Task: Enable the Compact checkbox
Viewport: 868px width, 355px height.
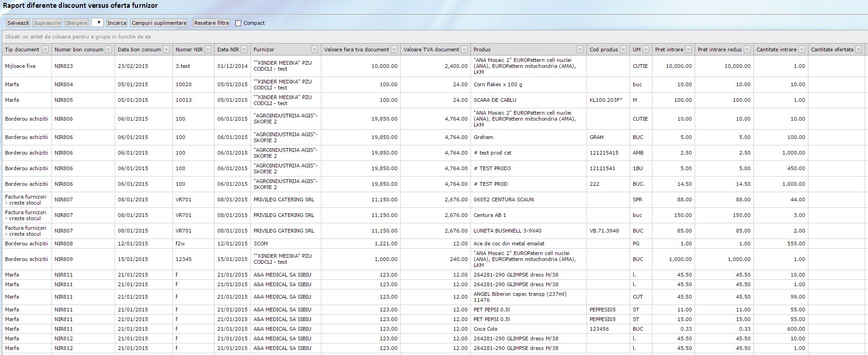Action: coord(238,23)
